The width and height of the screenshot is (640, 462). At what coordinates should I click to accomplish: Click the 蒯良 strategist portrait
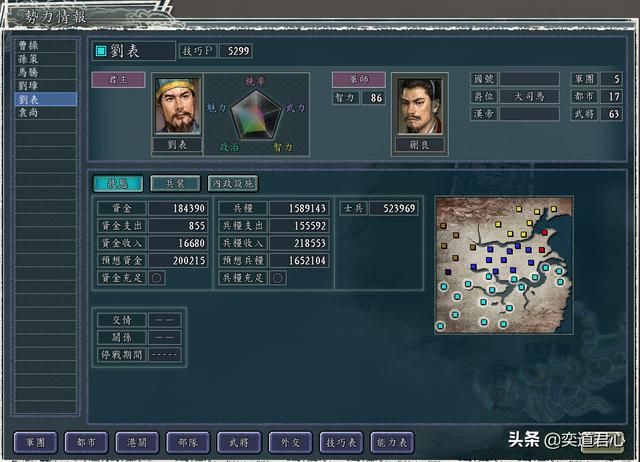(x=420, y=106)
